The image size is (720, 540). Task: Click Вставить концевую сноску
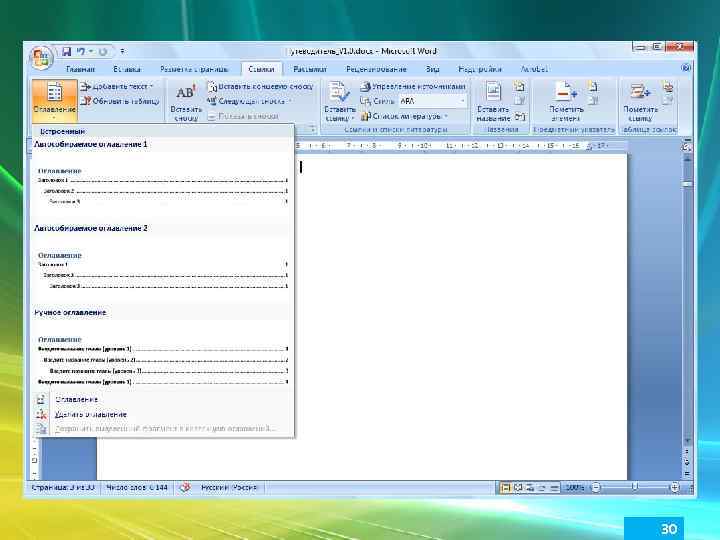[x=260, y=86]
